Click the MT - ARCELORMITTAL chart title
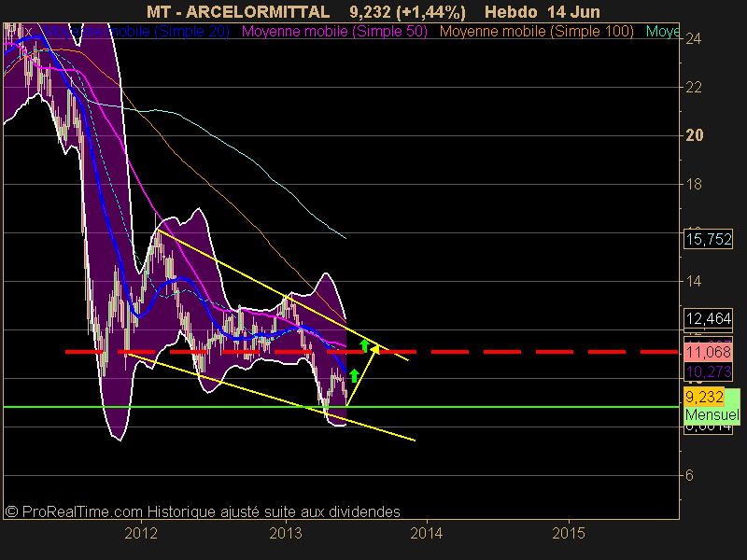The width and height of the screenshot is (747, 560). pyautogui.click(x=238, y=11)
